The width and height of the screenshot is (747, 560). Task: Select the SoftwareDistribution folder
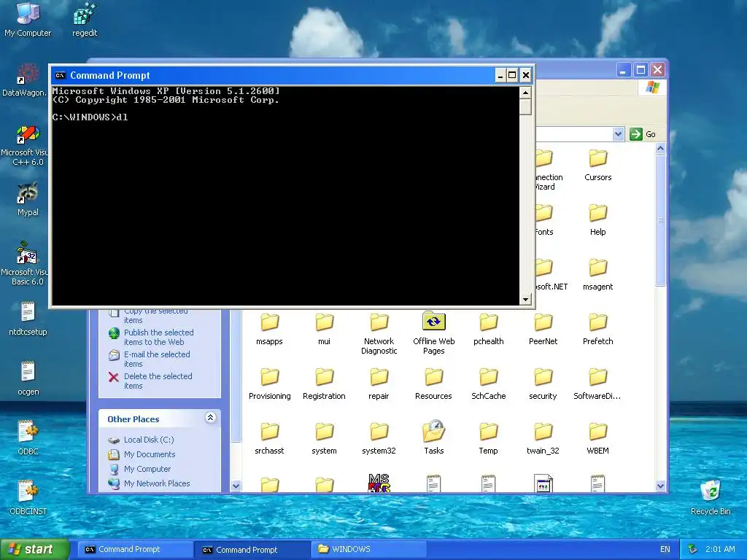click(598, 384)
